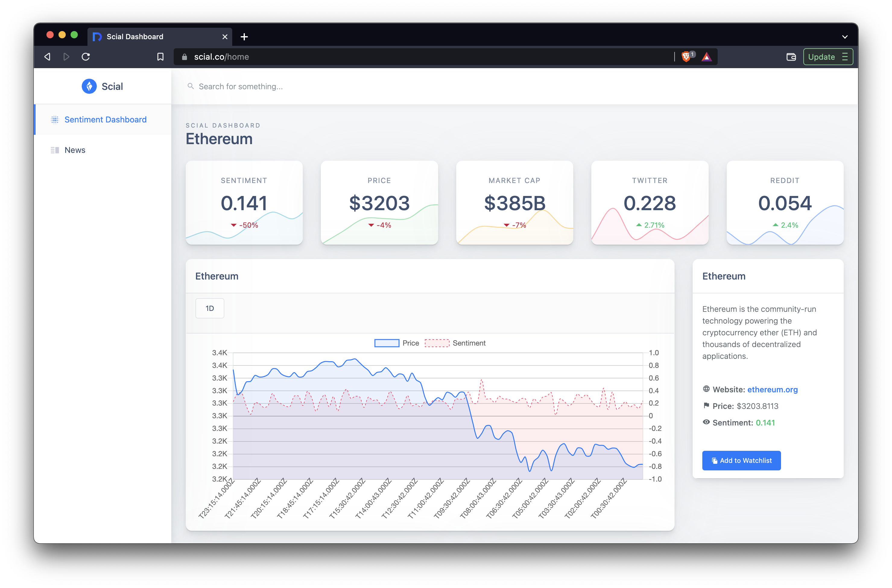Click the Sentiment Dashboard grid icon

[55, 120]
